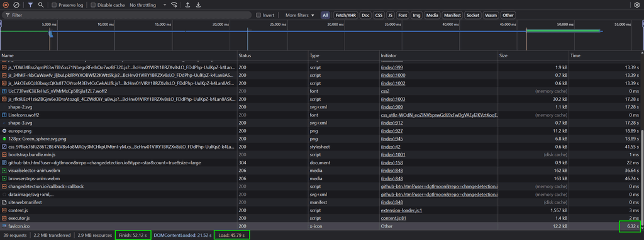Select the shape-2.svg request row
This screenshot has width=644, height=240.
click(320, 106)
